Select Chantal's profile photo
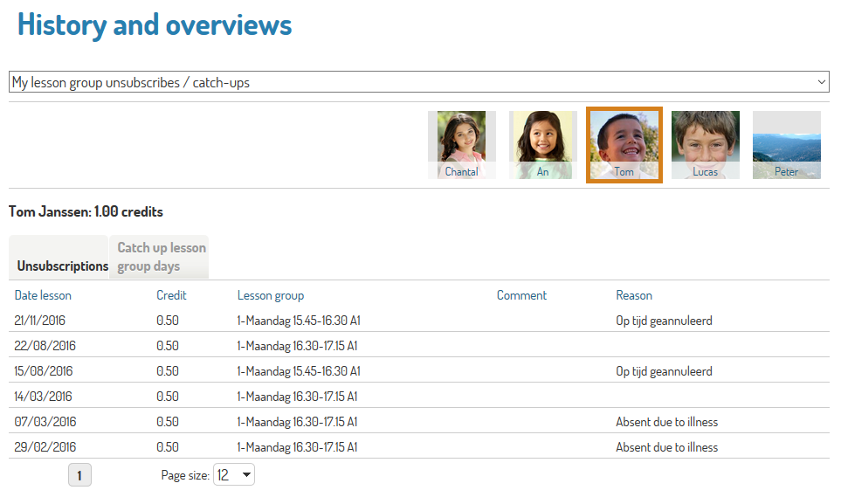Screen dimensions: 841x504 [x=461, y=144]
